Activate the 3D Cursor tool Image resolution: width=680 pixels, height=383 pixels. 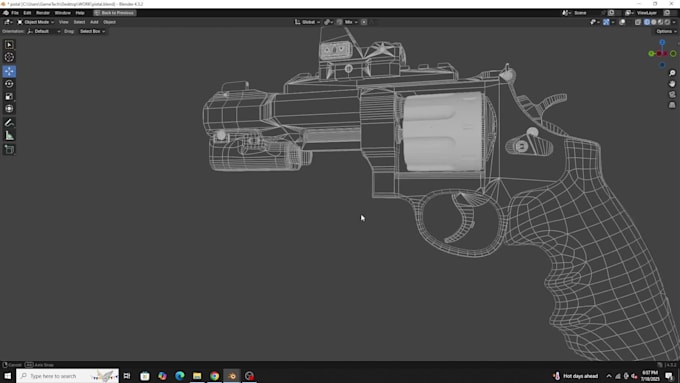(x=9, y=57)
